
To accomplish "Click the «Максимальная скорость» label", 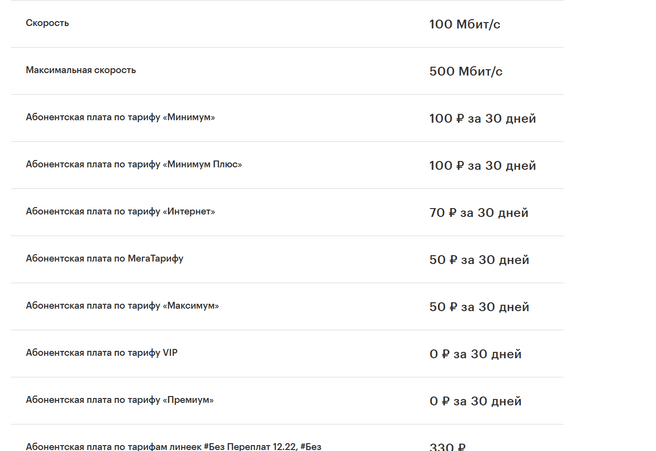I will point(80,70).
